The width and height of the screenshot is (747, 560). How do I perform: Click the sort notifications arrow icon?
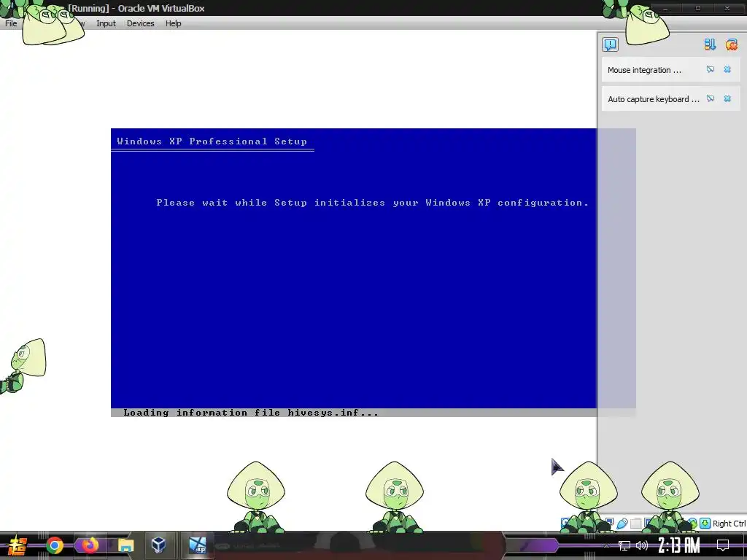point(710,44)
